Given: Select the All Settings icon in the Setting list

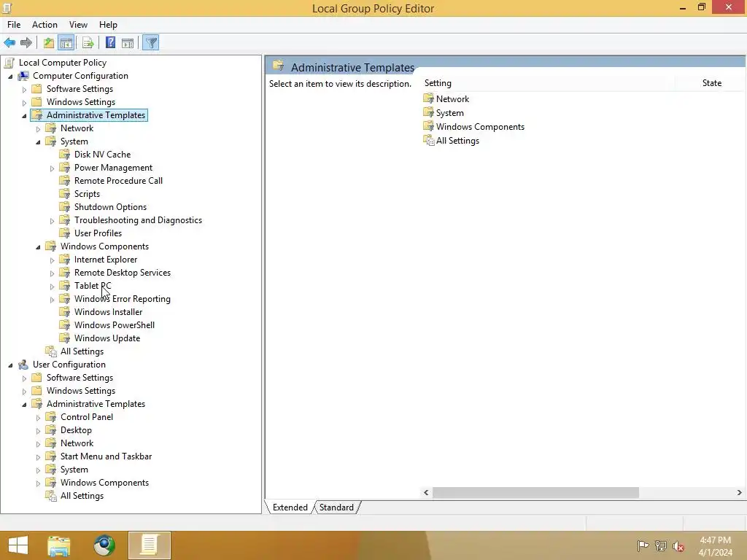Looking at the screenshot, I should (x=428, y=141).
